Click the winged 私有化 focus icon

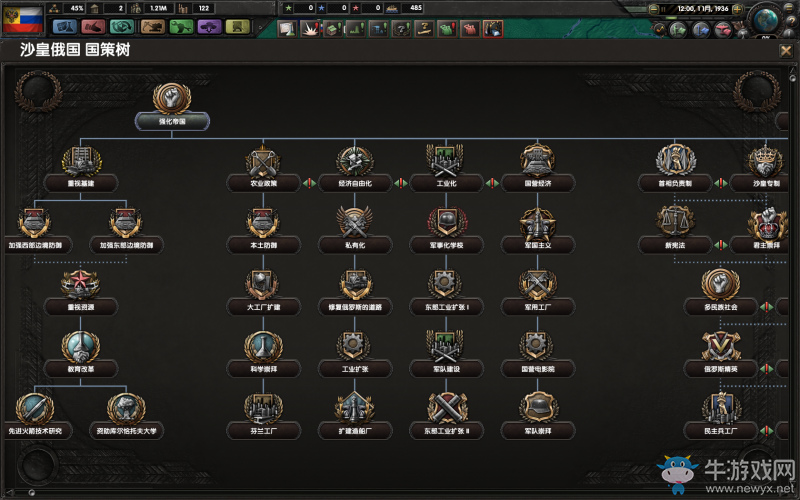pyautogui.click(x=355, y=223)
